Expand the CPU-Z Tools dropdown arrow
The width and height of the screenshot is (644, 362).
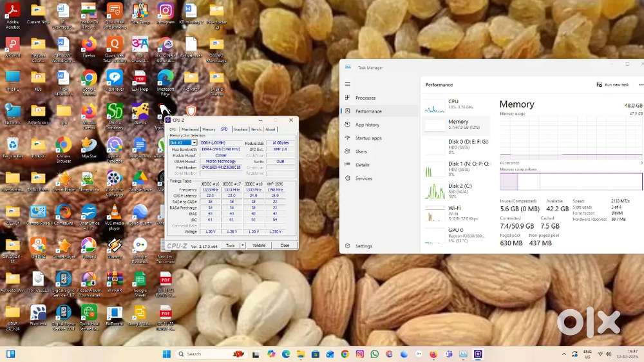(x=243, y=245)
